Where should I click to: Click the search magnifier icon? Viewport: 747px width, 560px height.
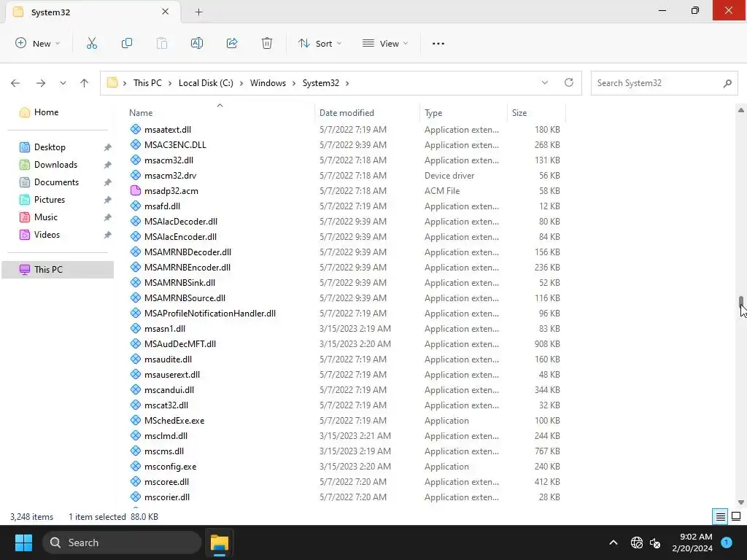click(x=727, y=83)
